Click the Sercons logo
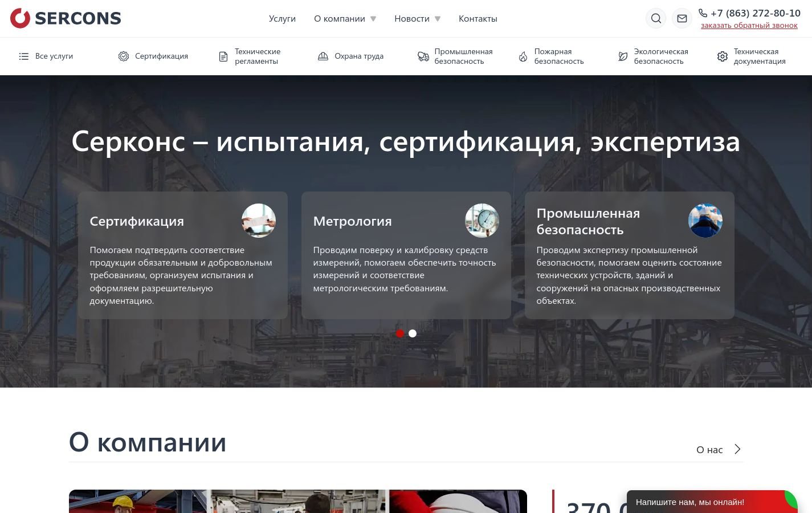This screenshot has width=812, height=513. tap(66, 18)
